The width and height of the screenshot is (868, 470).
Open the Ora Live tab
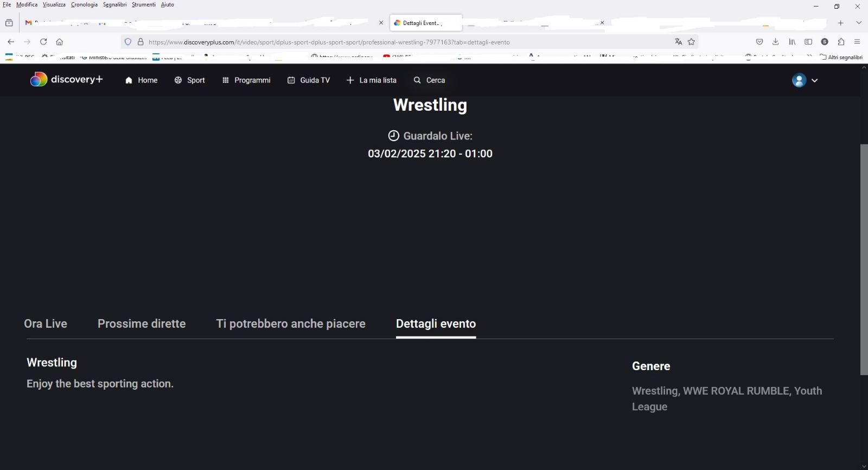tap(46, 323)
